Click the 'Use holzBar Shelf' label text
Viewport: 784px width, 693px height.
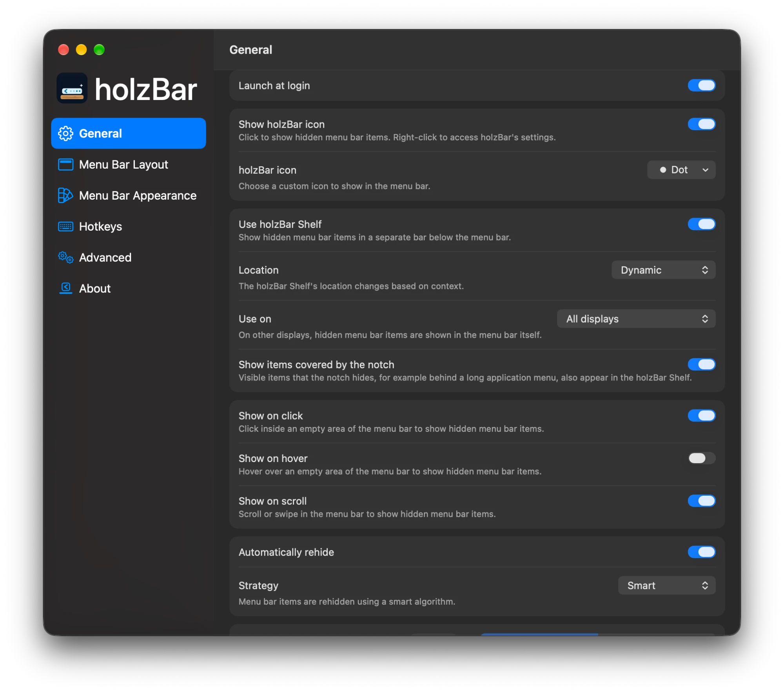pos(280,224)
